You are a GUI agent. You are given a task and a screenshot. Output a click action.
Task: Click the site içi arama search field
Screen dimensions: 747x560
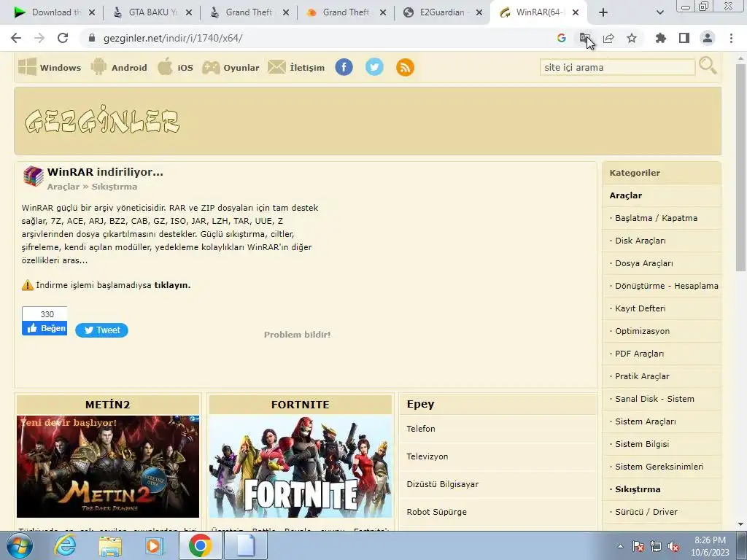(617, 67)
